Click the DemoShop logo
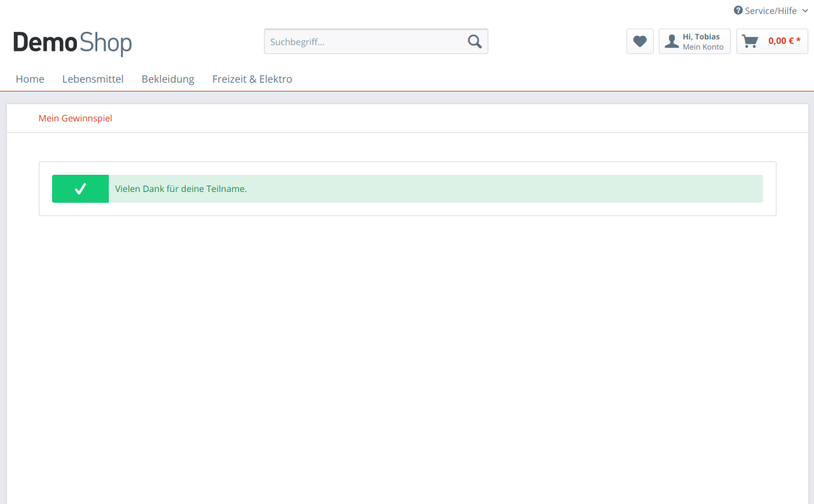This screenshot has width=814, height=504. pyautogui.click(x=72, y=43)
